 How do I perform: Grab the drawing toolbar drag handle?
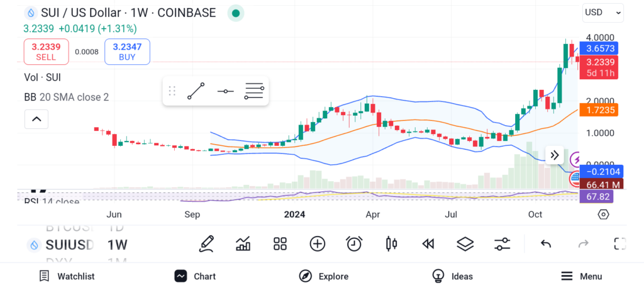click(172, 91)
